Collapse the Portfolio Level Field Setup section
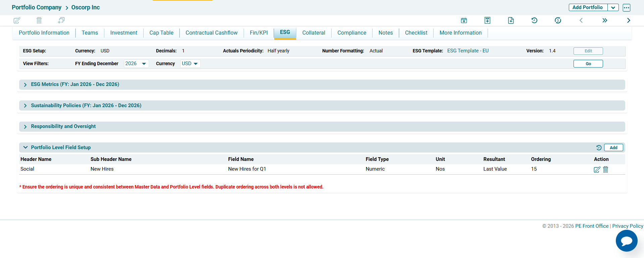The width and height of the screenshot is (644, 258). pos(26,147)
